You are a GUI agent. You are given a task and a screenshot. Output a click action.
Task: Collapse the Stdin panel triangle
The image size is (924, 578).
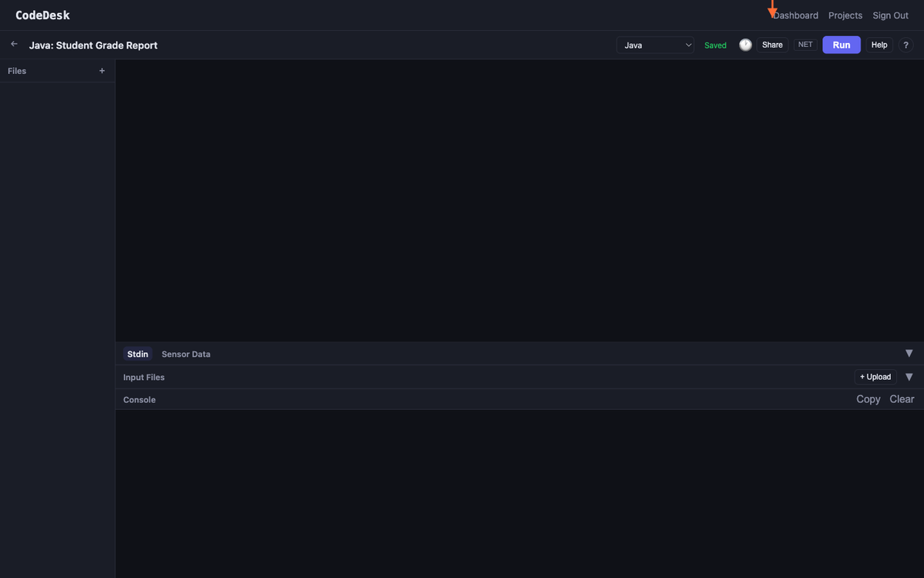tap(909, 353)
